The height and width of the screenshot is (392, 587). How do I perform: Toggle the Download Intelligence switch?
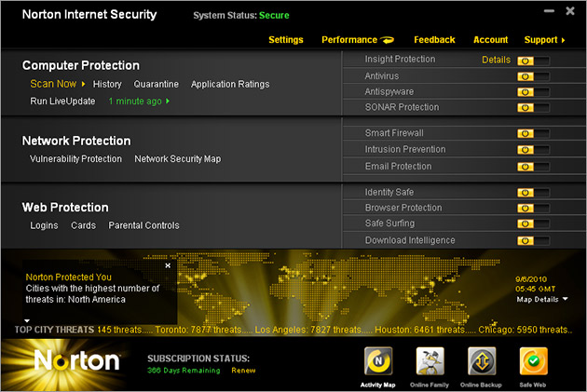click(x=532, y=241)
